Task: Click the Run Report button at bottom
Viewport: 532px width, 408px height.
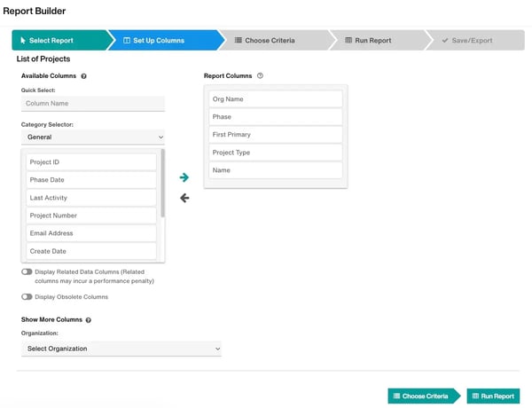Action: tap(493, 396)
